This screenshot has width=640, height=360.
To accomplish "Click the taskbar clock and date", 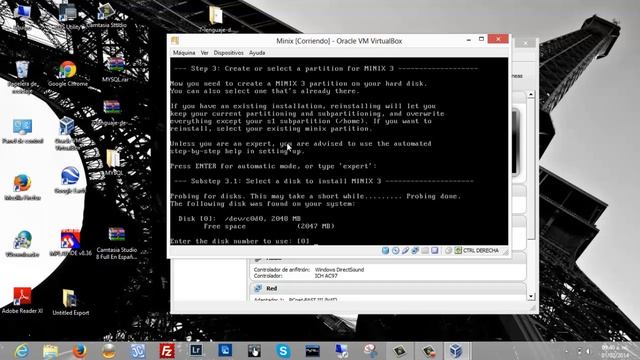I will pos(615,351).
